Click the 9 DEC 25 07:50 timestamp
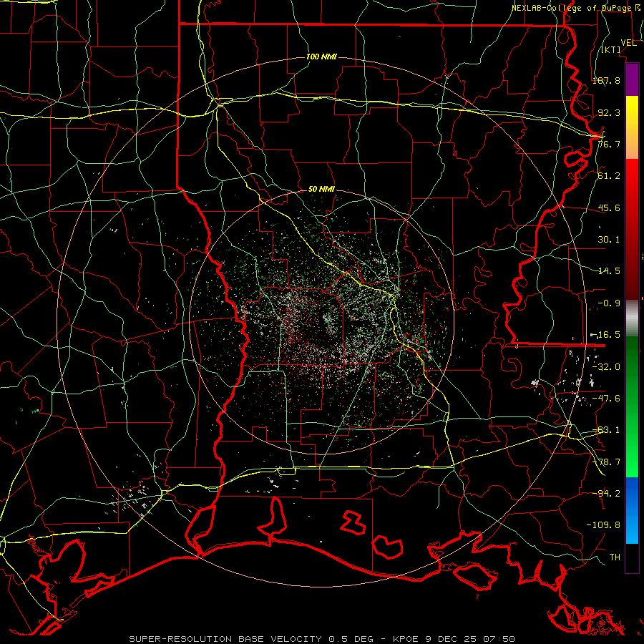Screen dimensions: 644x644 (x=469, y=639)
